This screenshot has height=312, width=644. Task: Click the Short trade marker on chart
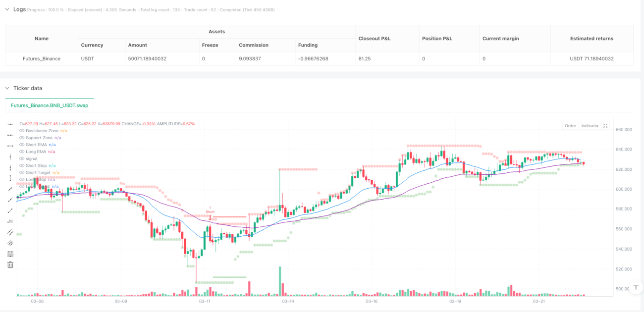click(210, 211)
